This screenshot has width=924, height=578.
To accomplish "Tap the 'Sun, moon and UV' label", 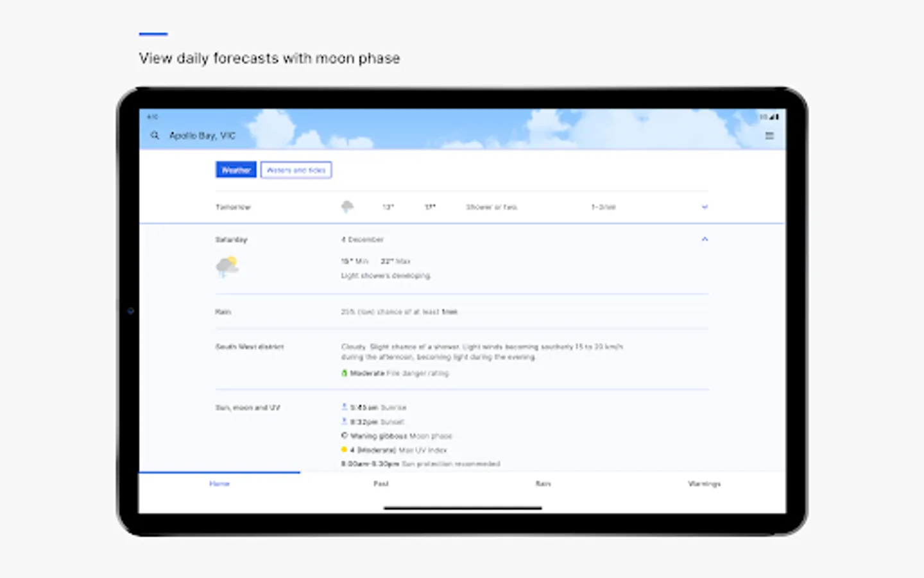I will pos(248,407).
